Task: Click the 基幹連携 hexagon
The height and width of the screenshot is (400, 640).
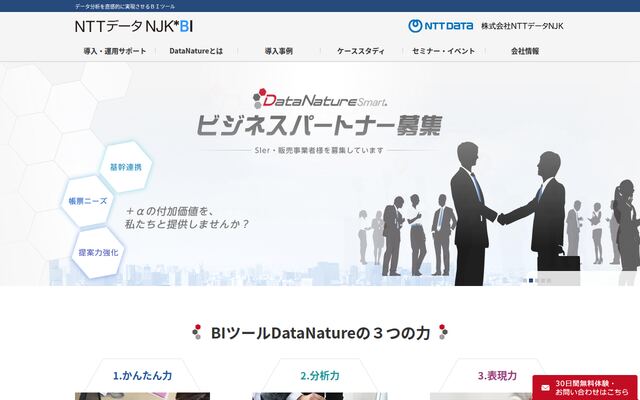Action: (126, 167)
